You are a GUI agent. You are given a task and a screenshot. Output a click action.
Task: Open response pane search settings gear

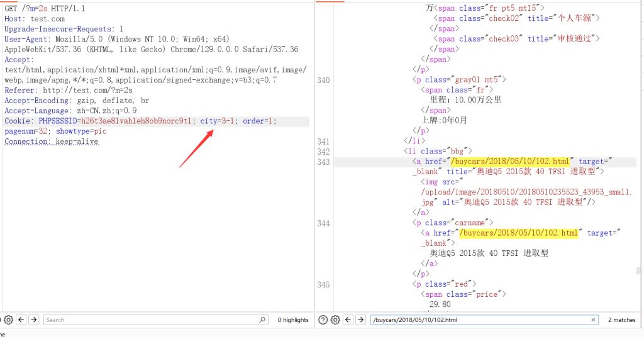pyautogui.click(x=335, y=320)
